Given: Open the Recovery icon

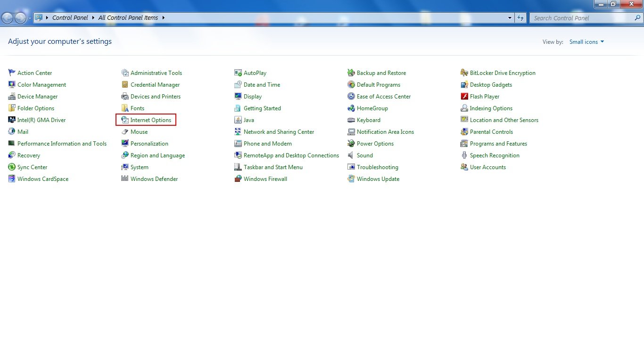Looking at the screenshot, I should (12, 155).
